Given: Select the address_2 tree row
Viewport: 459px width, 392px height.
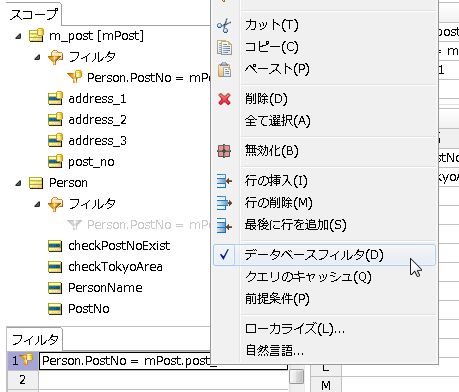Looking at the screenshot, I should (x=97, y=120).
